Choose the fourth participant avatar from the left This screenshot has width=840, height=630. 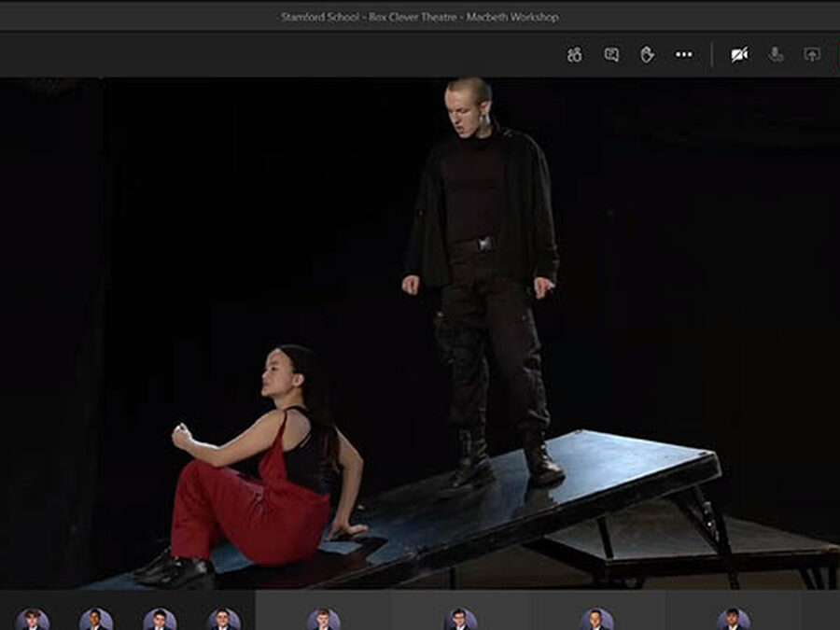[x=223, y=619]
